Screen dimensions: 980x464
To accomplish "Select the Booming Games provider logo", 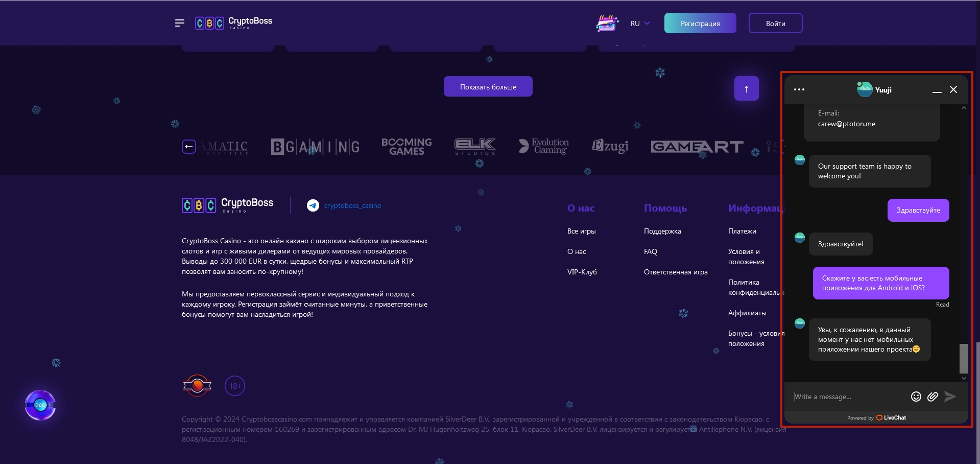I will (407, 147).
